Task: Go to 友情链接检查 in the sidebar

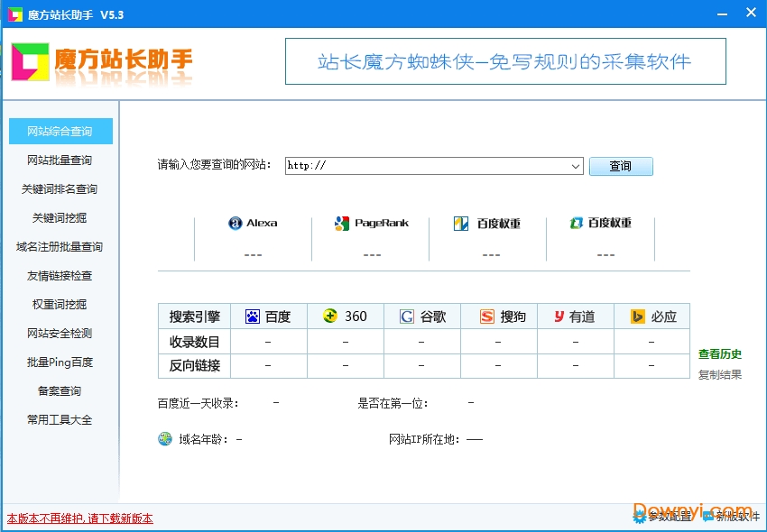Action: click(60, 276)
